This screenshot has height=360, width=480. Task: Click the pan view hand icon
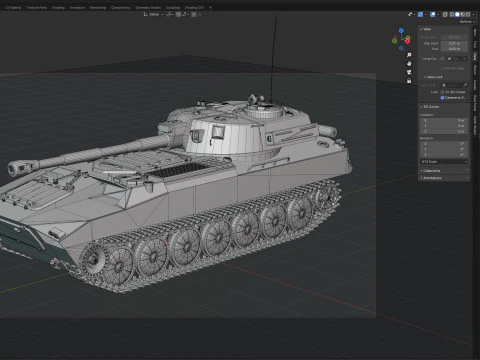409,63
